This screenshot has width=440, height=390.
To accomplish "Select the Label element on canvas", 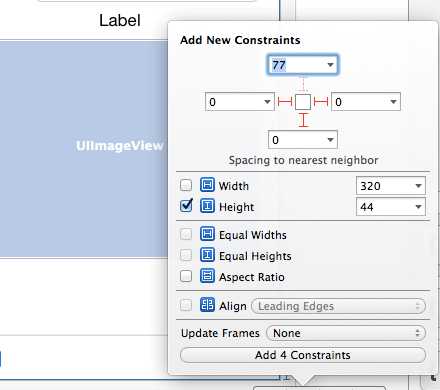I will [x=120, y=20].
